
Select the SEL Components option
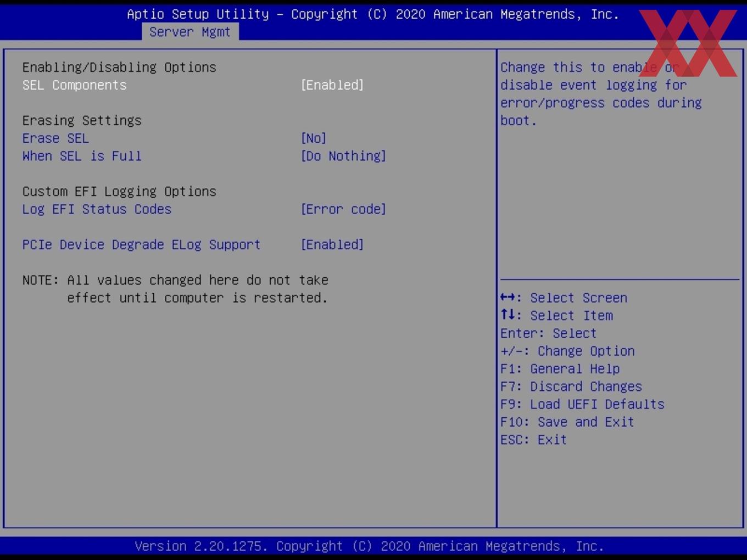click(x=75, y=85)
